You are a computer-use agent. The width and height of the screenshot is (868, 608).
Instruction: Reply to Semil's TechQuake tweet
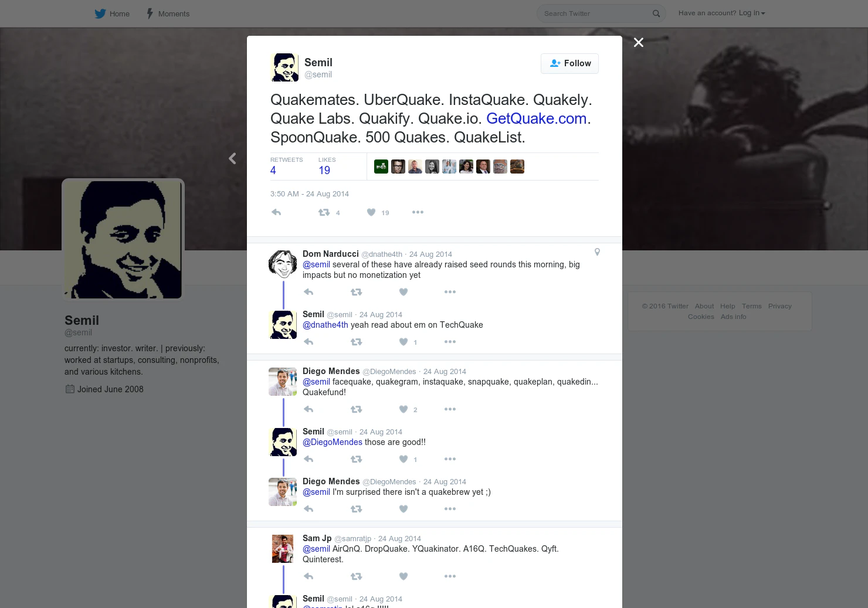point(308,342)
